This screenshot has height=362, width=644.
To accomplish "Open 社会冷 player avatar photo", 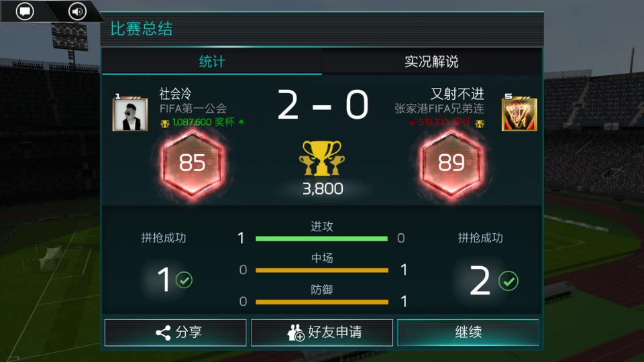I will coord(130,114).
